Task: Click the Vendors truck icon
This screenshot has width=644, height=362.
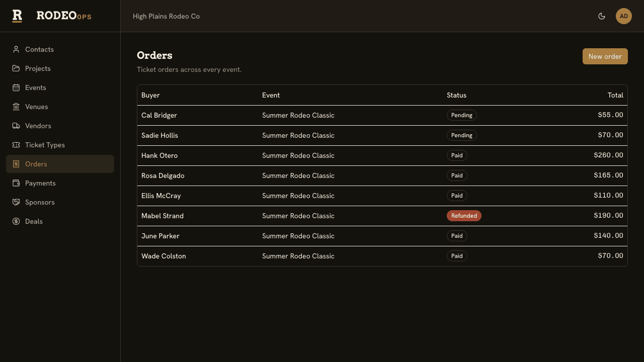Action: pyautogui.click(x=16, y=126)
